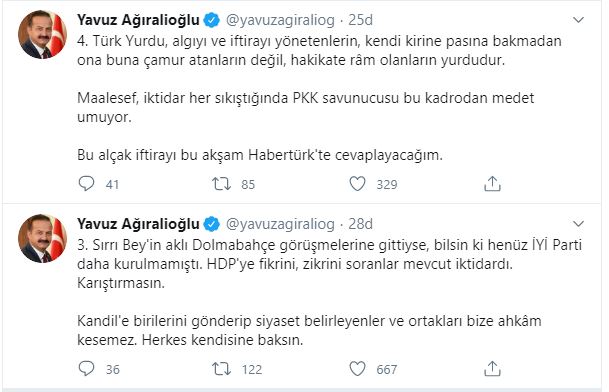Open the 25d timestamp link
The image size is (609, 392).
click(360, 20)
